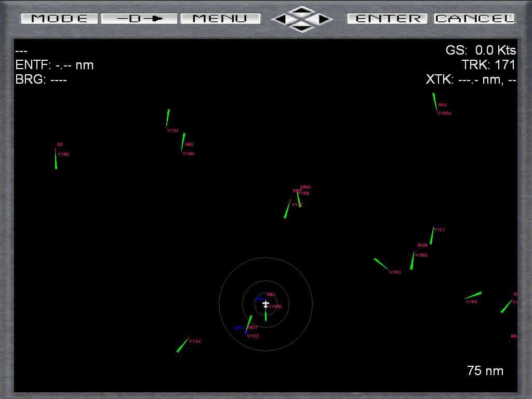The height and width of the screenshot is (399, 532).
Task: Select the VYMV airport runway marker
Action: click(434, 102)
